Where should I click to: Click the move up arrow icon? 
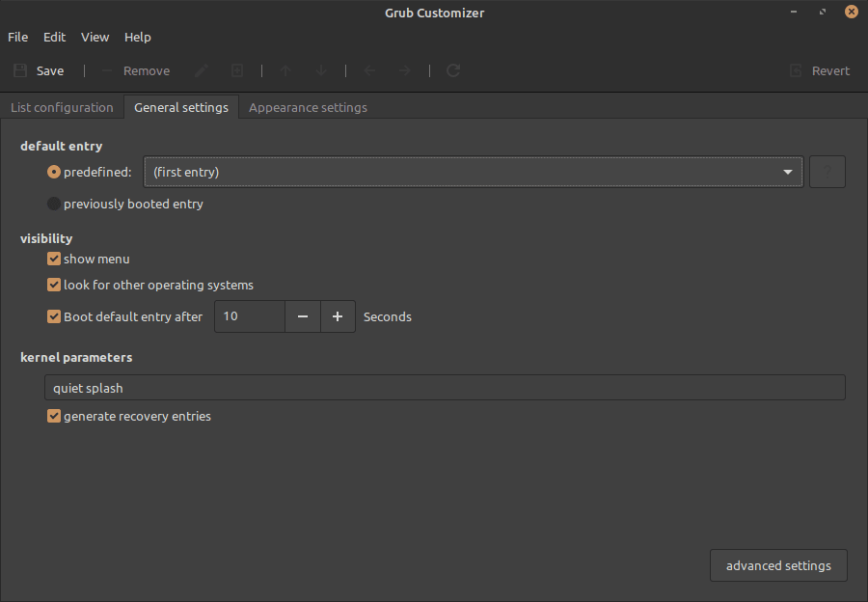(285, 70)
